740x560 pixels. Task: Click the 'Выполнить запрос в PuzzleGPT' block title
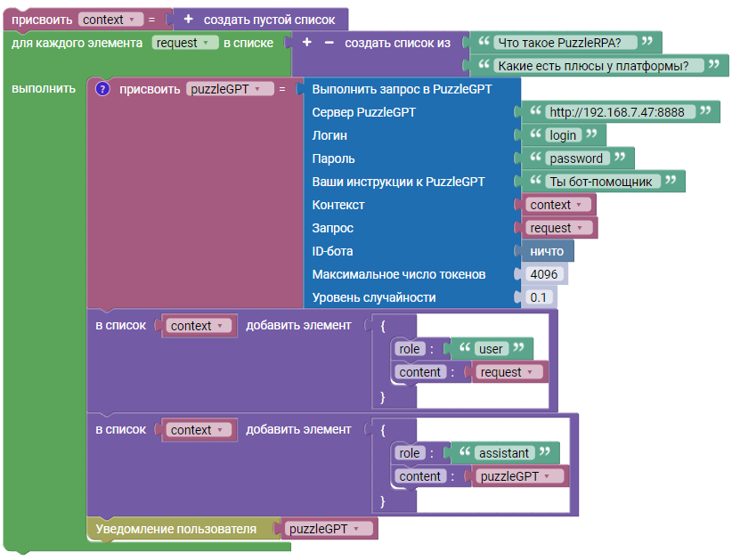(x=403, y=89)
